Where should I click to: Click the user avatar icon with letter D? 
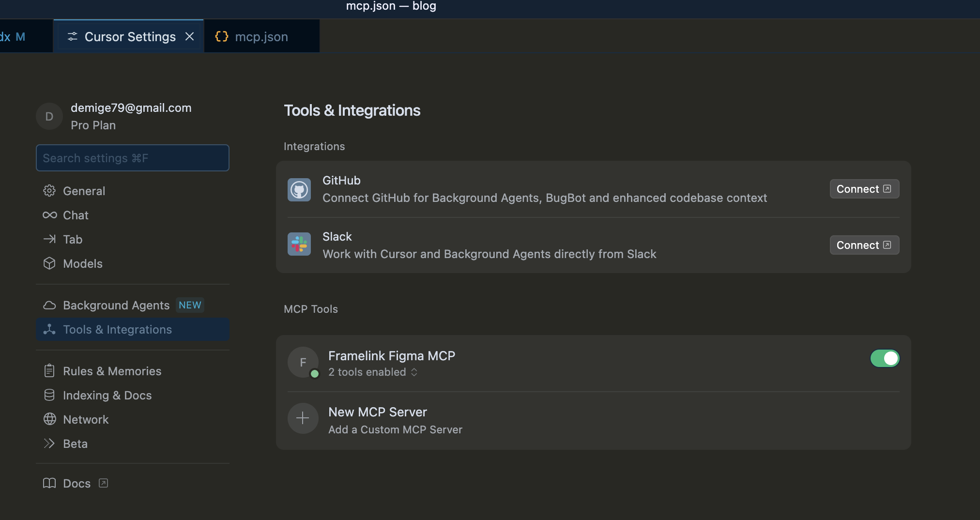(49, 116)
